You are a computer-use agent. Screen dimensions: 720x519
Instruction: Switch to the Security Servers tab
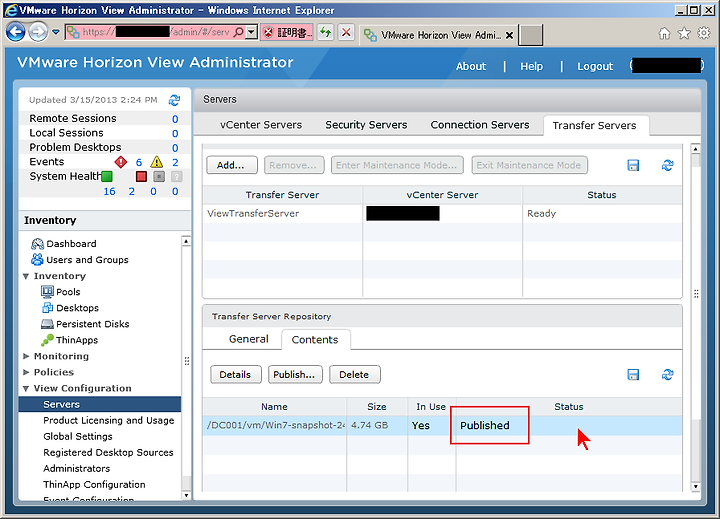[366, 125]
